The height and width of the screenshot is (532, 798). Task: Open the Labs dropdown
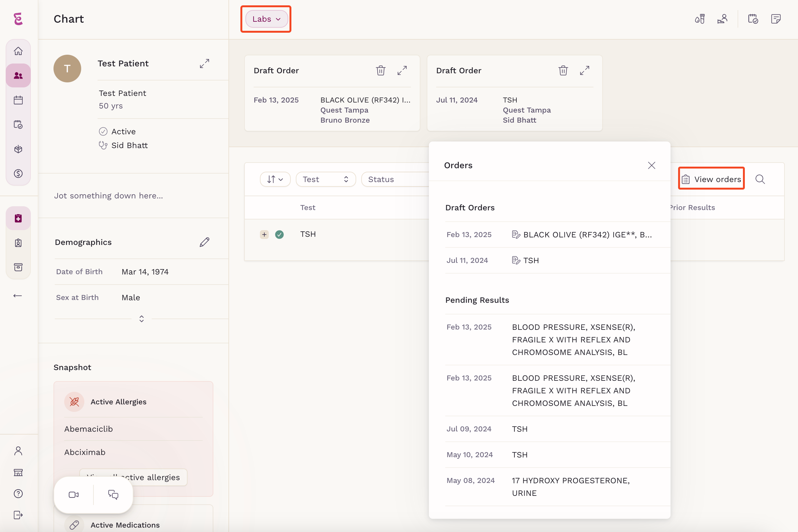click(x=267, y=19)
